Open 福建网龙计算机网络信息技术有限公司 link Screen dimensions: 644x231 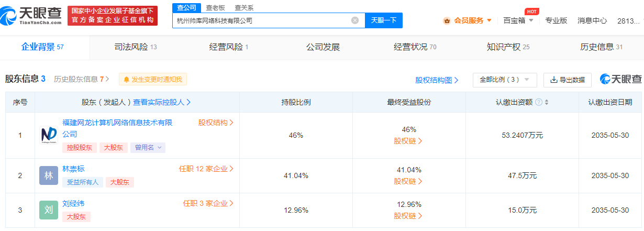117,128
